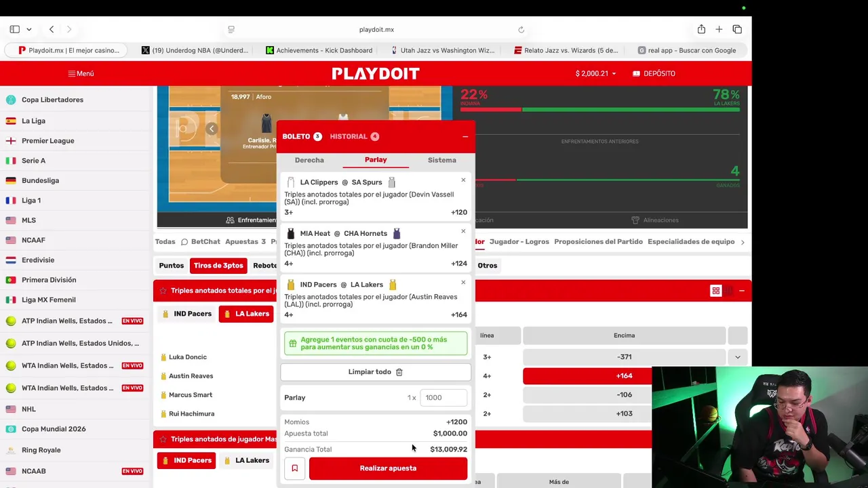The height and width of the screenshot is (488, 868).
Task: Open the Jugador - Logros tab
Action: [x=519, y=241]
